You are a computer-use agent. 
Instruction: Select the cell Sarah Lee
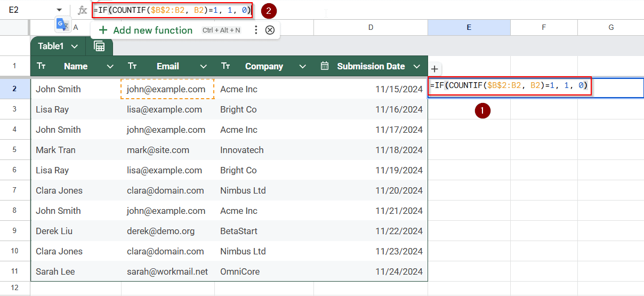(76, 271)
